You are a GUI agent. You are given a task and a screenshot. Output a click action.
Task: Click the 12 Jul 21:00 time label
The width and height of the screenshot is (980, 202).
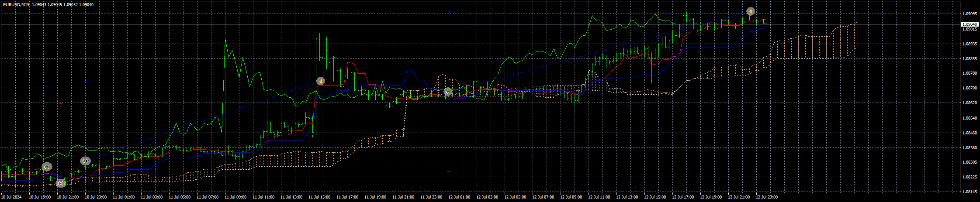pyautogui.click(x=738, y=197)
